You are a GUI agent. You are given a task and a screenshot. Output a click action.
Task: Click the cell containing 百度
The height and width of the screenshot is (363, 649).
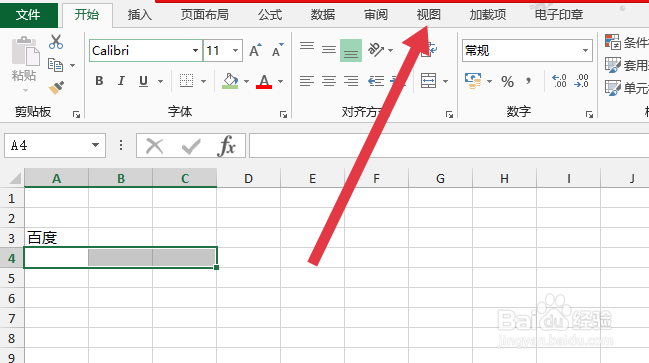point(56,238)
